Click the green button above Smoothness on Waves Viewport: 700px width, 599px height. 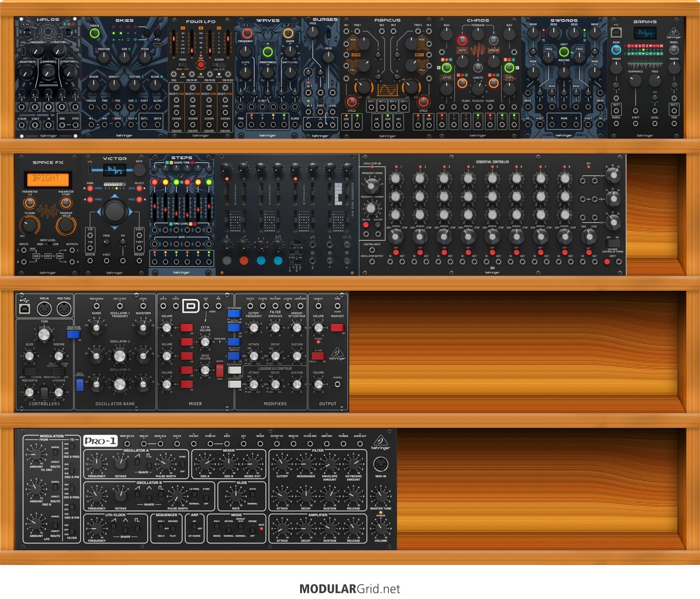[x=268, y=52]
